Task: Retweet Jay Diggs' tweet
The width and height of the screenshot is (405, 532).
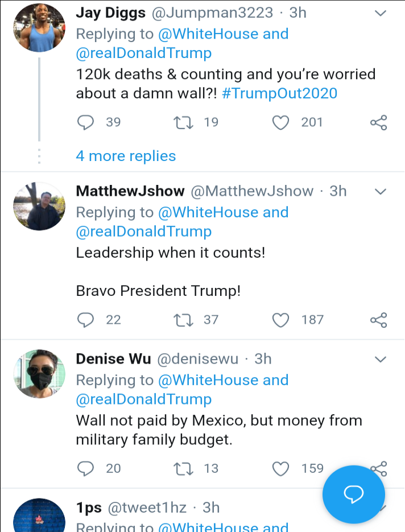Action: [184, 122]
